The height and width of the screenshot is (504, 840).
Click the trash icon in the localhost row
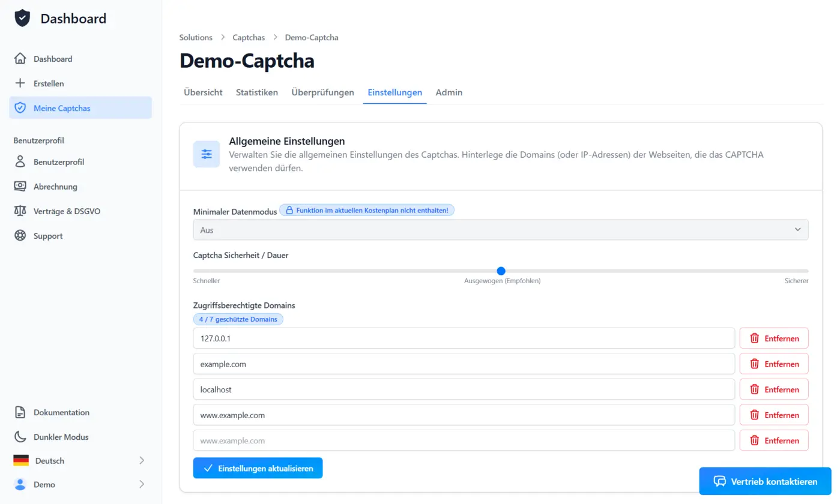pyautogui.click(x=755, y=389)
